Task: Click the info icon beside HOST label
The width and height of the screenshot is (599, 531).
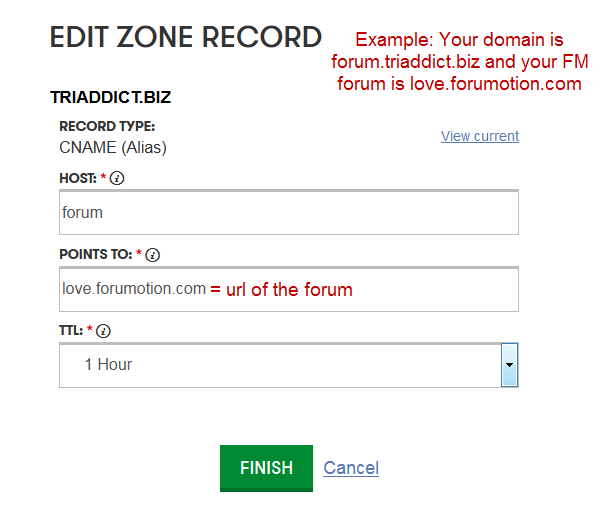Action: pos(117,178)
